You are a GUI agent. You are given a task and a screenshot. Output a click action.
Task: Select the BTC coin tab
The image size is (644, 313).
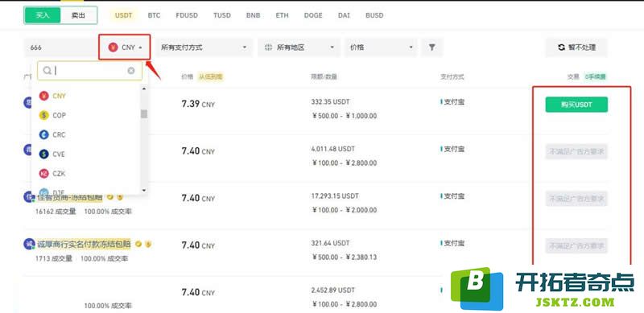(x=154, y=15)
